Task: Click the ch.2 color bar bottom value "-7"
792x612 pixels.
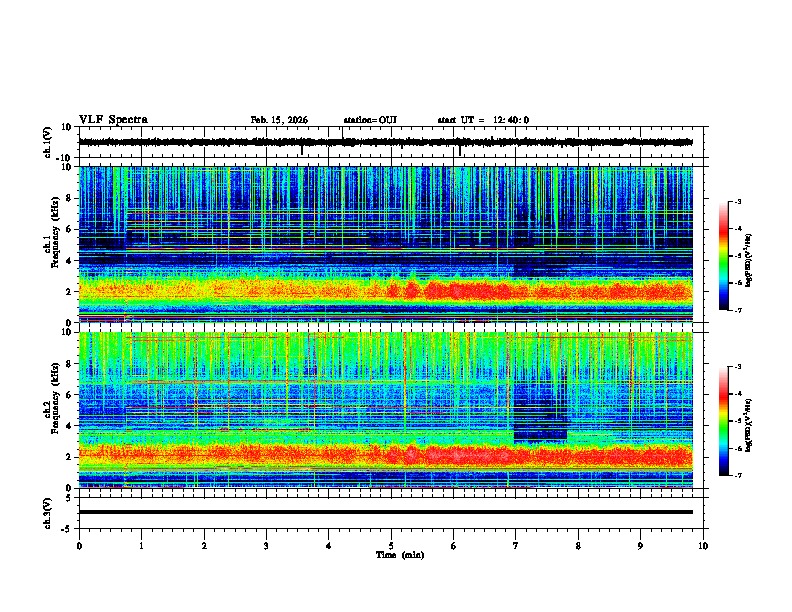Action: coord(737,476)
